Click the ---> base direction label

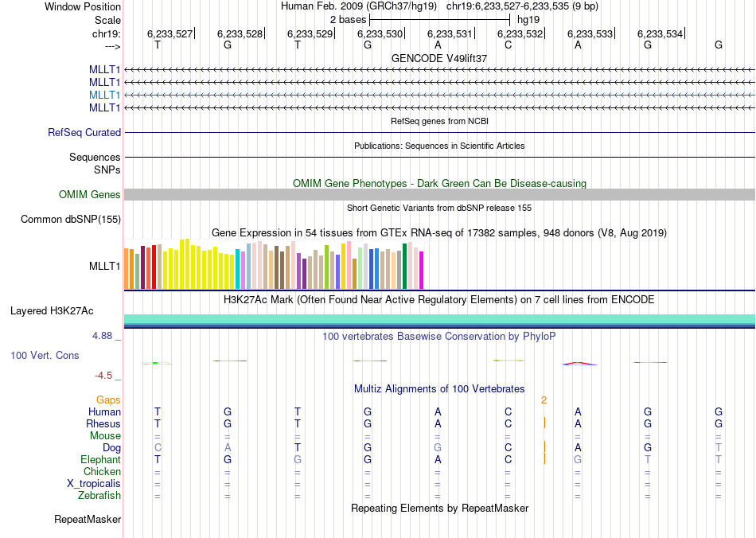click(x=112, y=46)
